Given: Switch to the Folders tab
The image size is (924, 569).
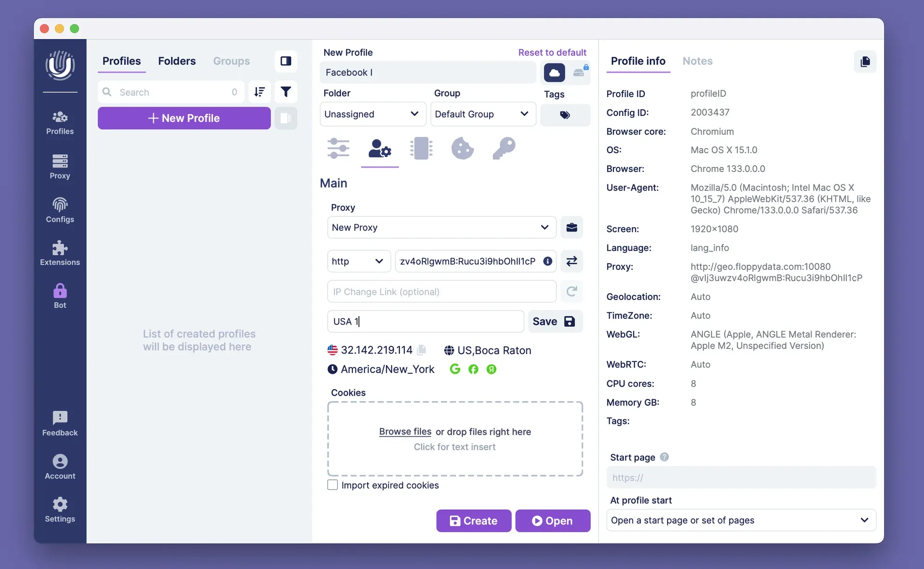Looking at the screenshot, I should pos(176,61).
